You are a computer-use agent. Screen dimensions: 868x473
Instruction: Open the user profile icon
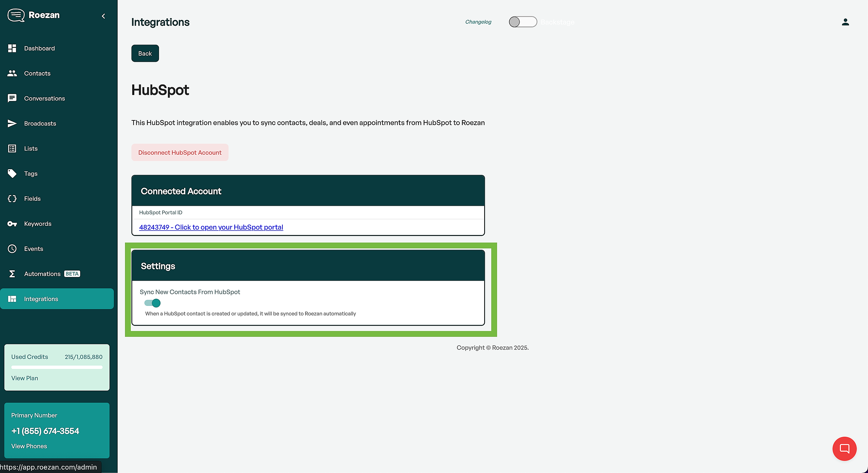point(845,22)
